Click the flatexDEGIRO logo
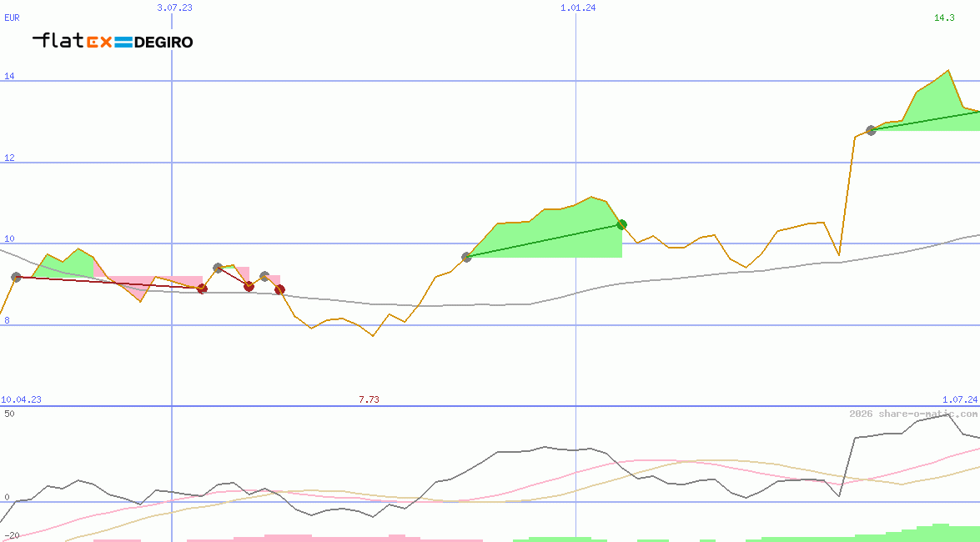Screen dimensions: 980x542 [113, 41]
